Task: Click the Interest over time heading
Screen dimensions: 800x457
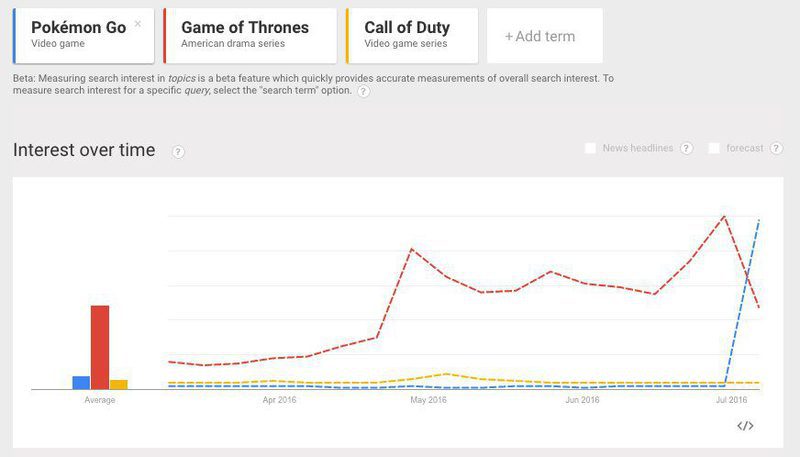Action: pyautogui.click(x=84, y=150)
